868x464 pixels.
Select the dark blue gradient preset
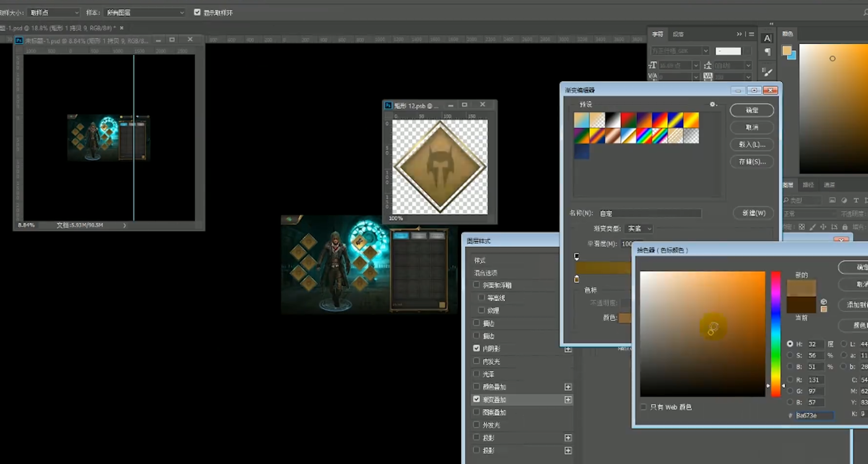(x=581, y=151)
